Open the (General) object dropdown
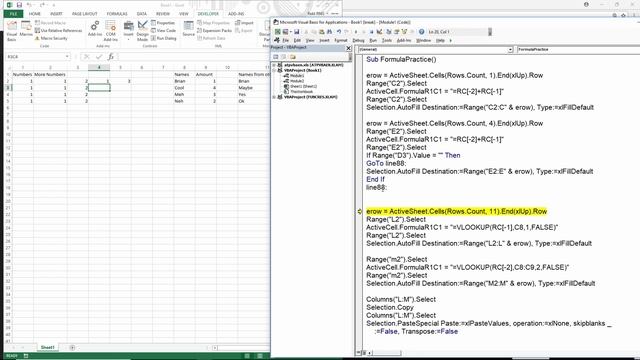This screenshot has height=360, width=640. [x=510, y=50]
